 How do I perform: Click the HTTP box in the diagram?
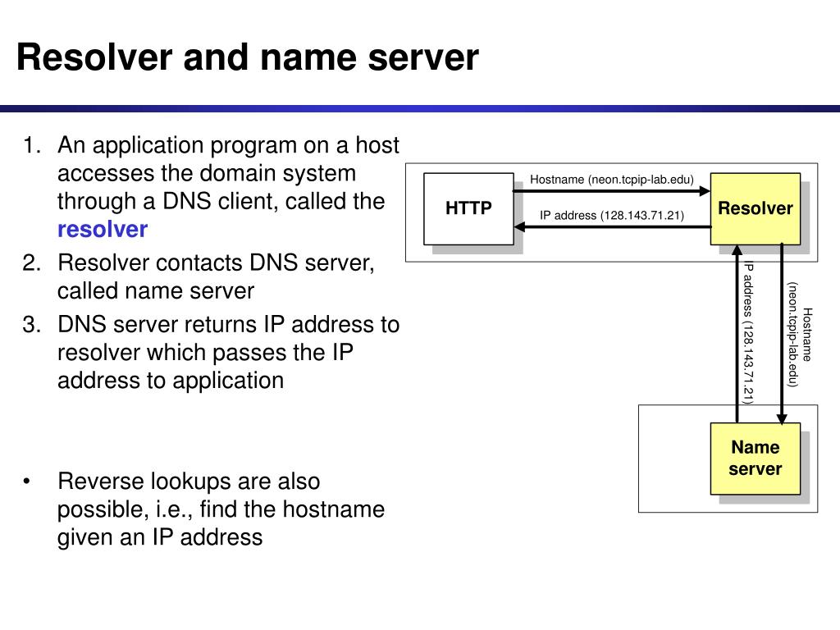[468, 208]
